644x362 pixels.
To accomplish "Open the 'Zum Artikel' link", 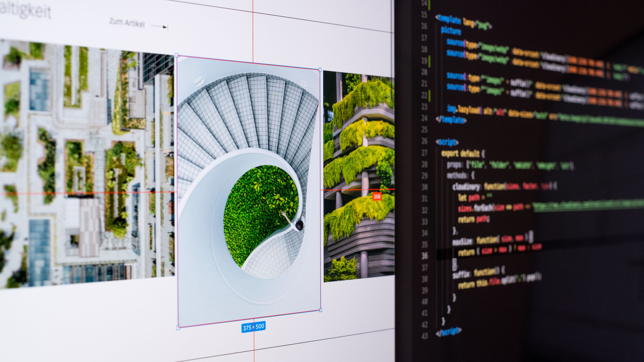I will (126, 23).
